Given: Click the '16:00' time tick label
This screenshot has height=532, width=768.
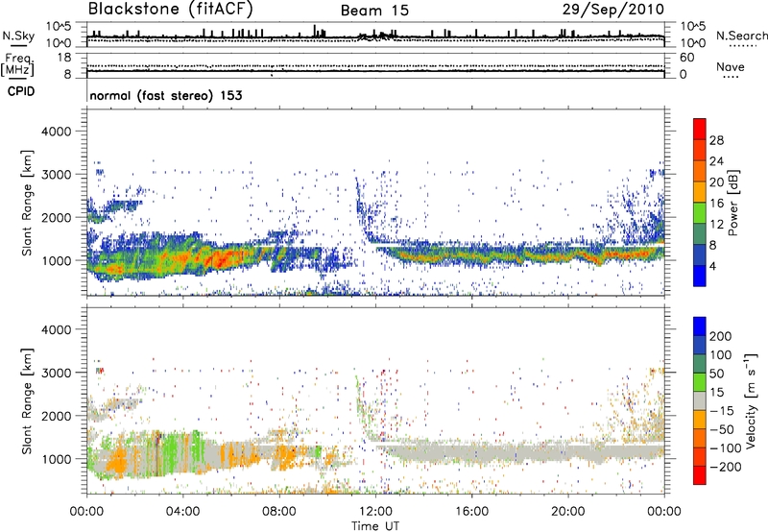Looking at the screenshot, I should click(472, 512).
